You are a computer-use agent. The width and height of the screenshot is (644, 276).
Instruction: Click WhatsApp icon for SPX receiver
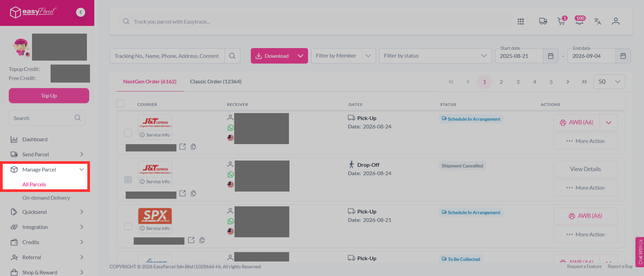coord(231,221)
